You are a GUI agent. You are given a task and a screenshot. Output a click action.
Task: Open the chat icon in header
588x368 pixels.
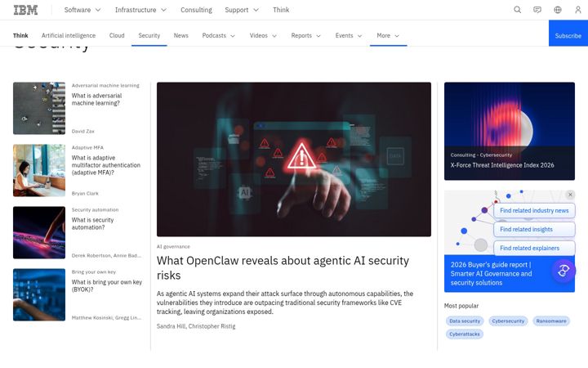point(537,10)
